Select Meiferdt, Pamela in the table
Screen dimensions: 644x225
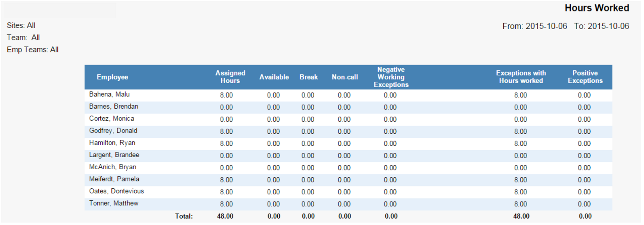coord(114,179)
